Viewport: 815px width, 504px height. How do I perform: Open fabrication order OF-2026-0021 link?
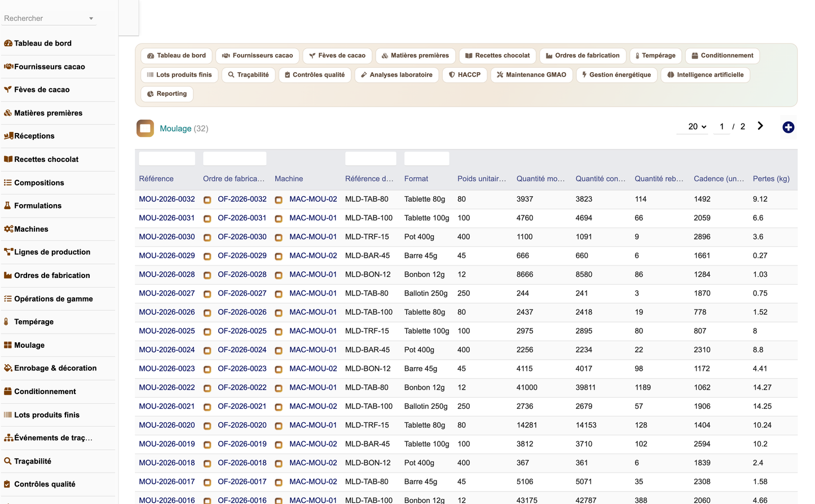[x=242, y=406]
